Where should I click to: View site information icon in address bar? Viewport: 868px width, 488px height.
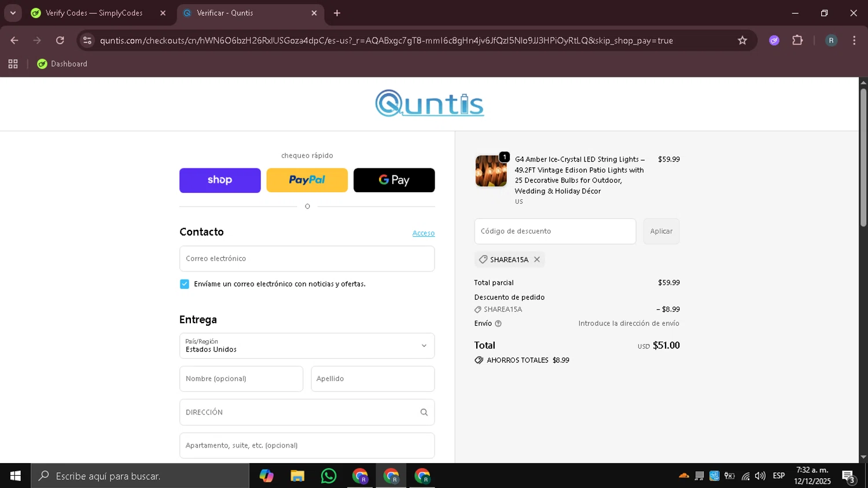tap(87, 41)
